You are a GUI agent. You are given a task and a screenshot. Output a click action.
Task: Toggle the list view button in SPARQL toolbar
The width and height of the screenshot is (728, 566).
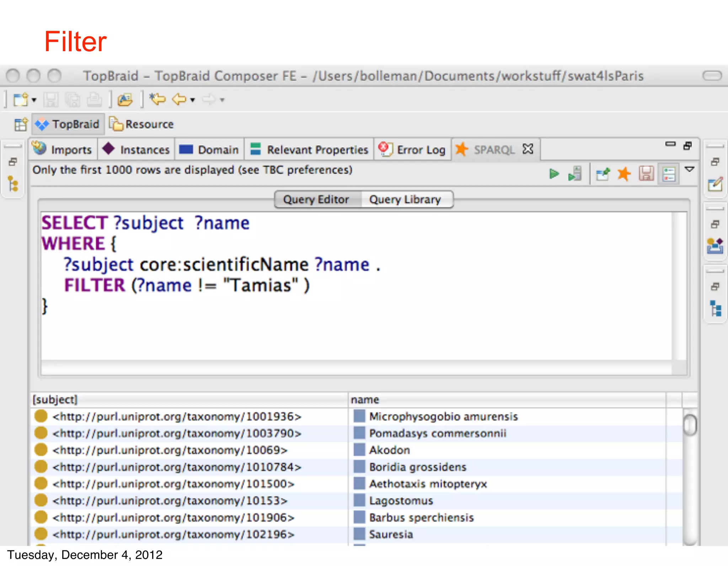(x=669, y=174)
